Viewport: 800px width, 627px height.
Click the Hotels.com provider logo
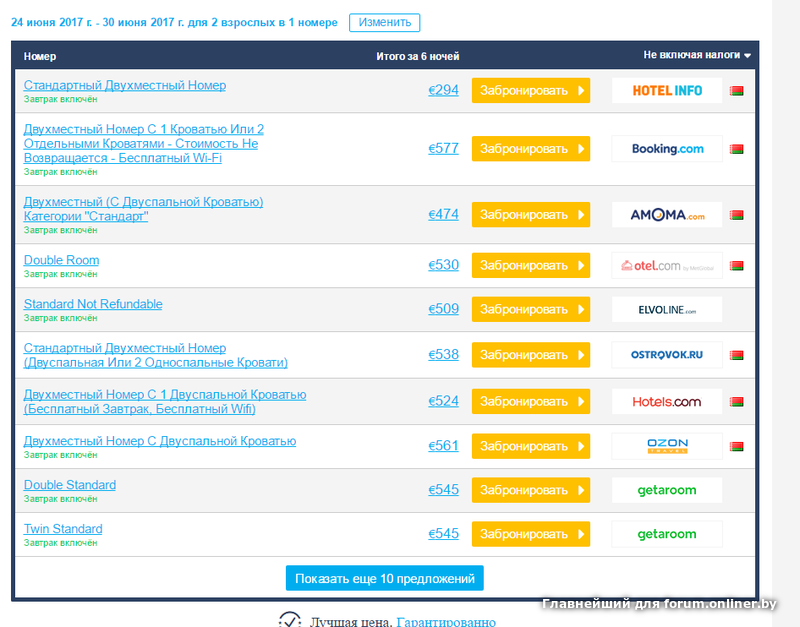[666, 402]
